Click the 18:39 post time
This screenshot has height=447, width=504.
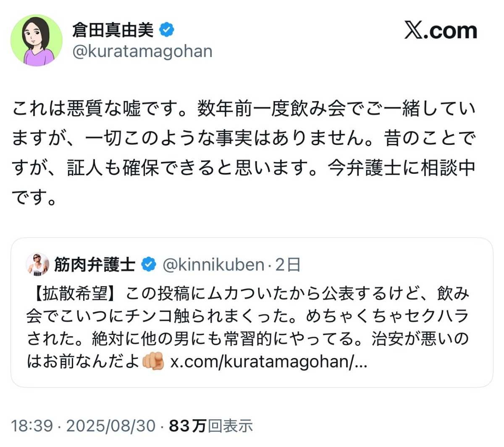(32, 426)
